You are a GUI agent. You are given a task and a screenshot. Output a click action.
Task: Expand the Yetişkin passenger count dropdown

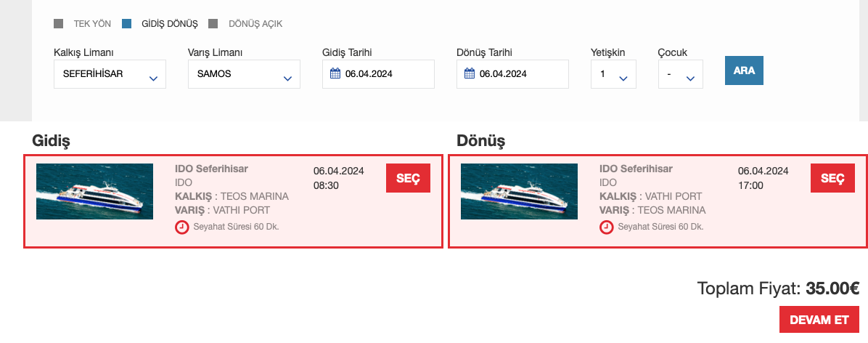pyautogui.click(x=613, y=74)
